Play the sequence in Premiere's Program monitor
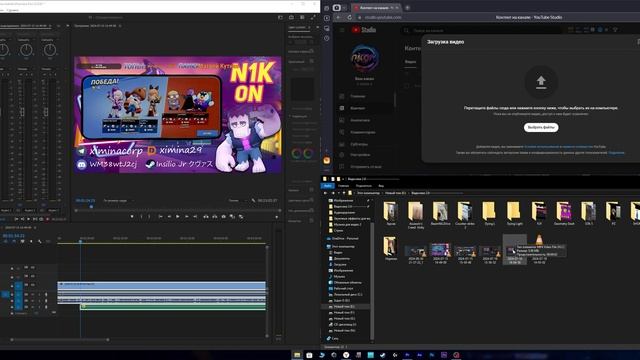Image resolution: width=640 pixels, height=360 pixels. click(x=178, y=216)
